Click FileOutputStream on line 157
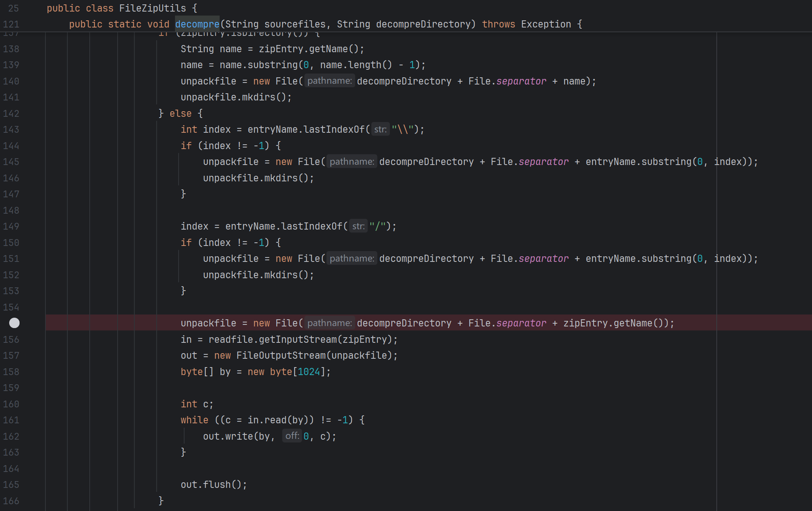 pyautogui.click(x=281, y=356)
